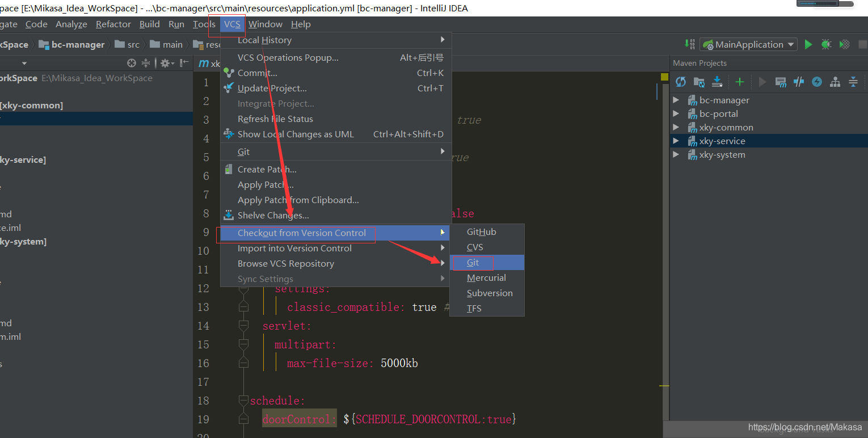Select Refresh File Status menu item

336,119
